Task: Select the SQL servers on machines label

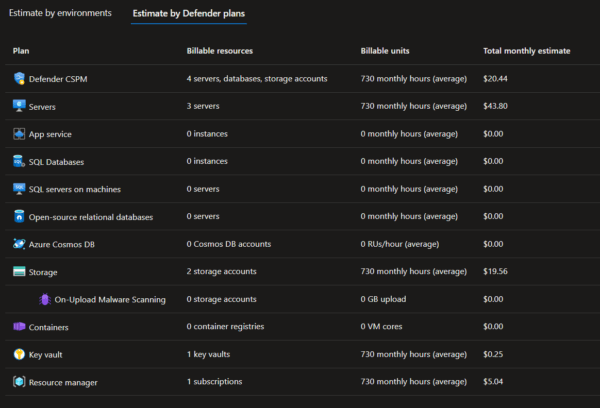Action: tap(75, 189)
